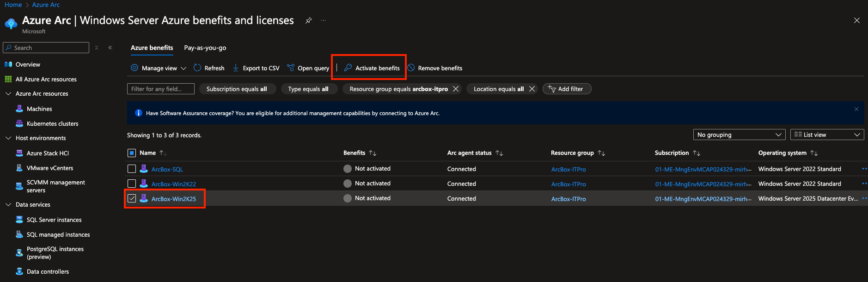Open Data controllers page
The image size is (868, 282).
tap(48, 271)
